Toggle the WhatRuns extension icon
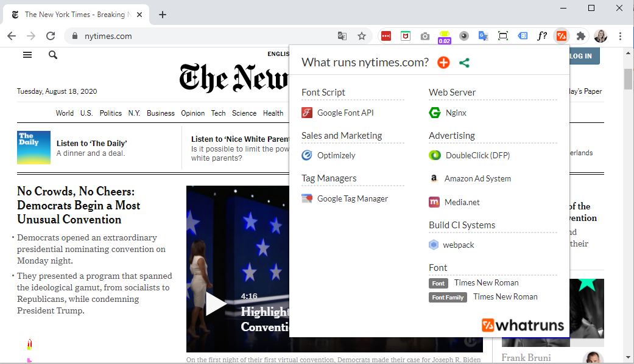634x364 pixels. tap(561, 36)
